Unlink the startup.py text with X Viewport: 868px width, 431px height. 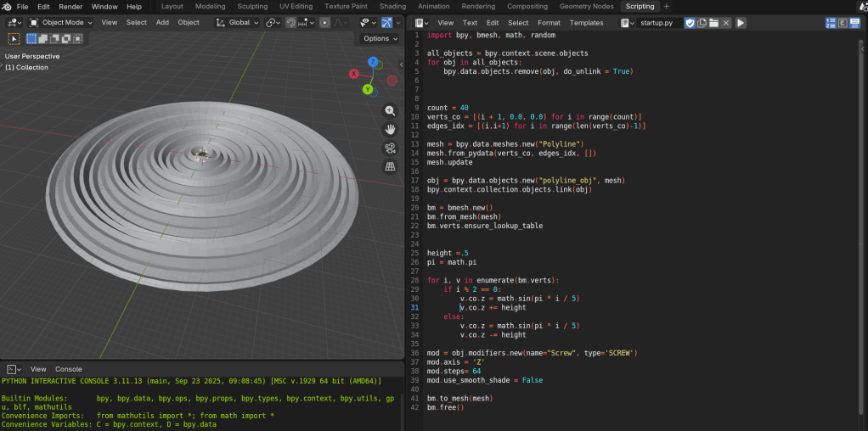click(726, 23)
